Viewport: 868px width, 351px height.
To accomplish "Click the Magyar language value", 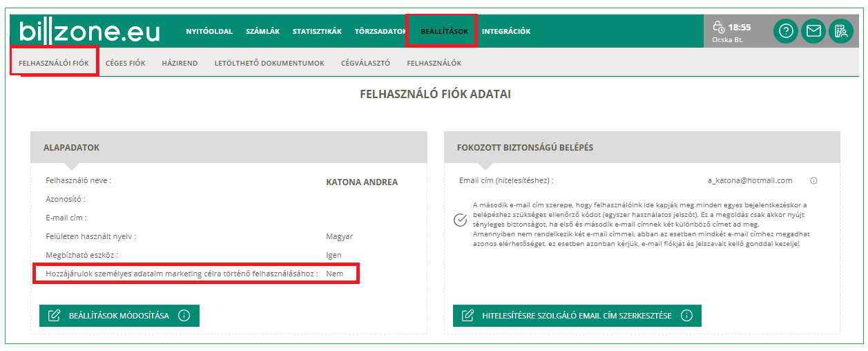I will [x=340, y=236].
